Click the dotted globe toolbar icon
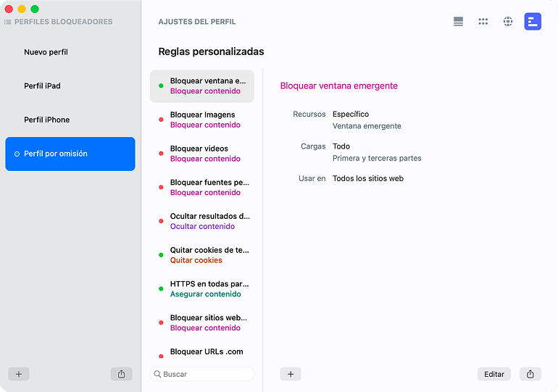This screenshot has height=392, width=558. coord(508,22)
